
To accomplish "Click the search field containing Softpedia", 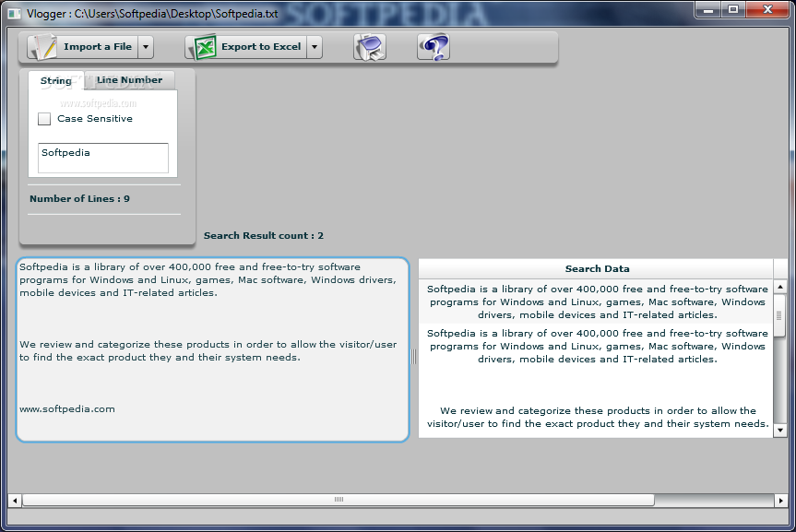I will point(103,158).
